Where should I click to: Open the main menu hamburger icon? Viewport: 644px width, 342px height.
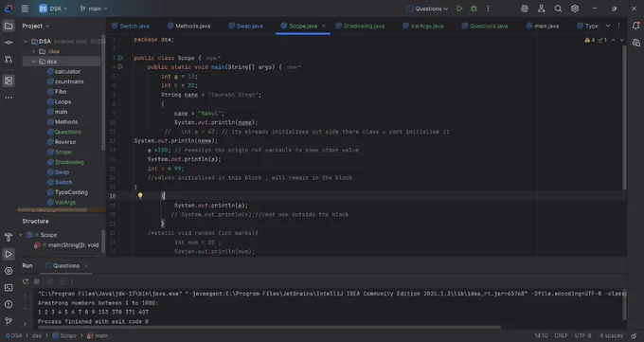click(25, 9)
